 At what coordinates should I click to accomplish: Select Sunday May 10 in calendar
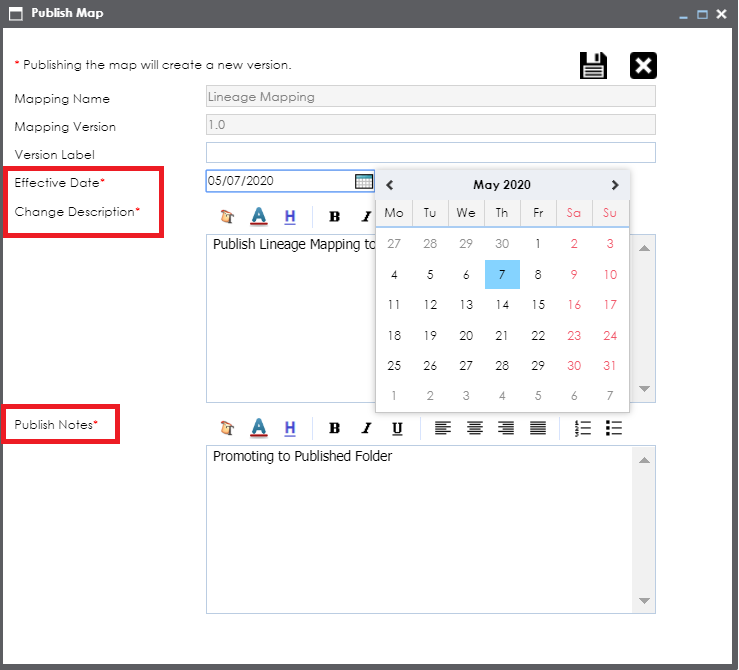[x=610, y=274]
